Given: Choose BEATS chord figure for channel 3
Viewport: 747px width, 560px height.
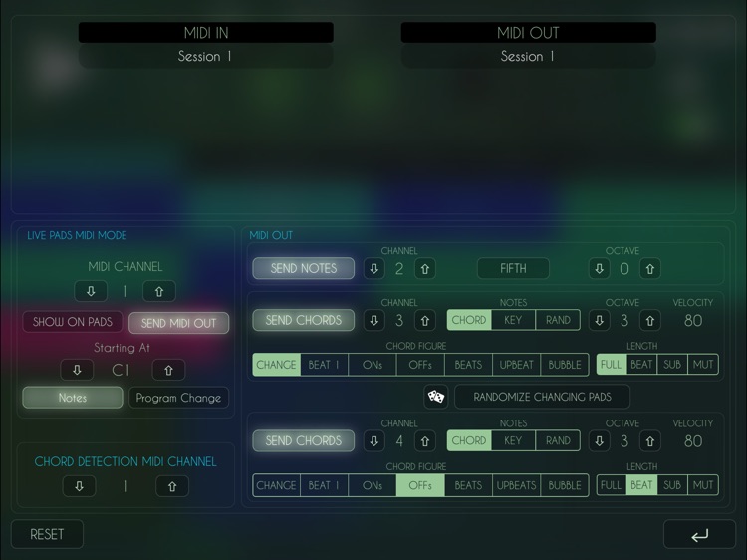Looking at the screenshot, I should [468, 365].
